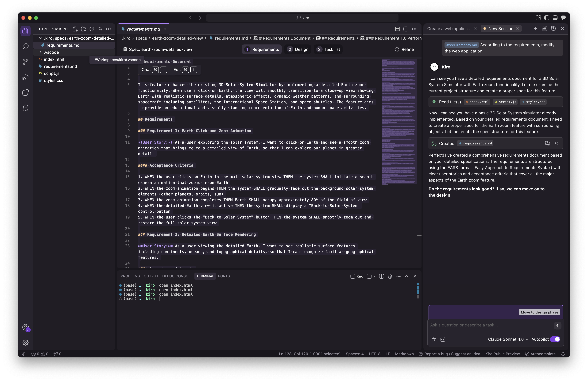
Task: Switch to the Task list spec tab
Action: coord(329,49)
